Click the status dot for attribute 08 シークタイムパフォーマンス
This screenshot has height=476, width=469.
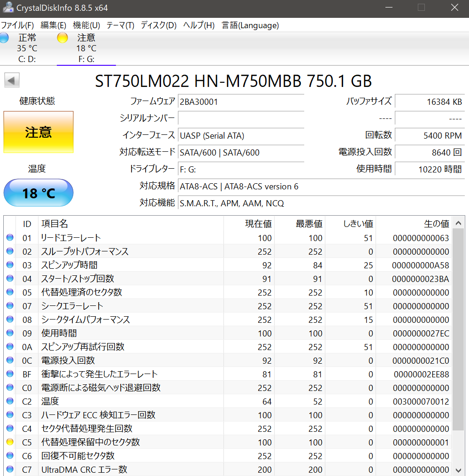(x=10, y=319)
